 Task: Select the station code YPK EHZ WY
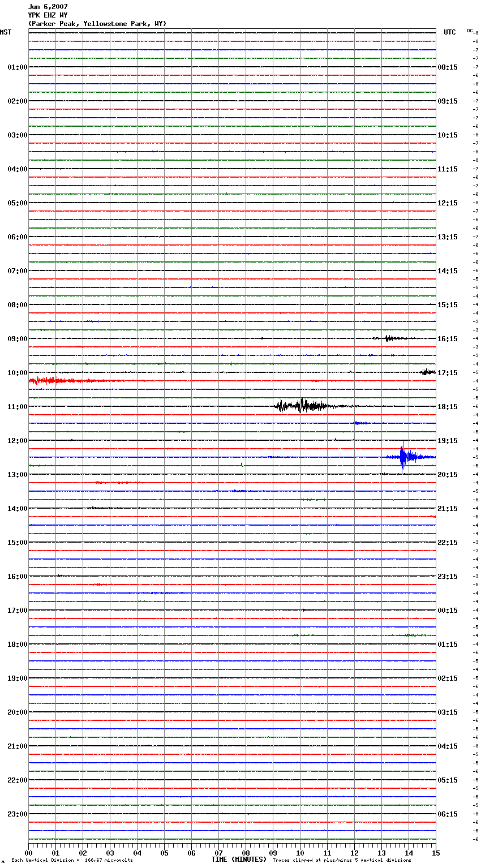point(48,15)
